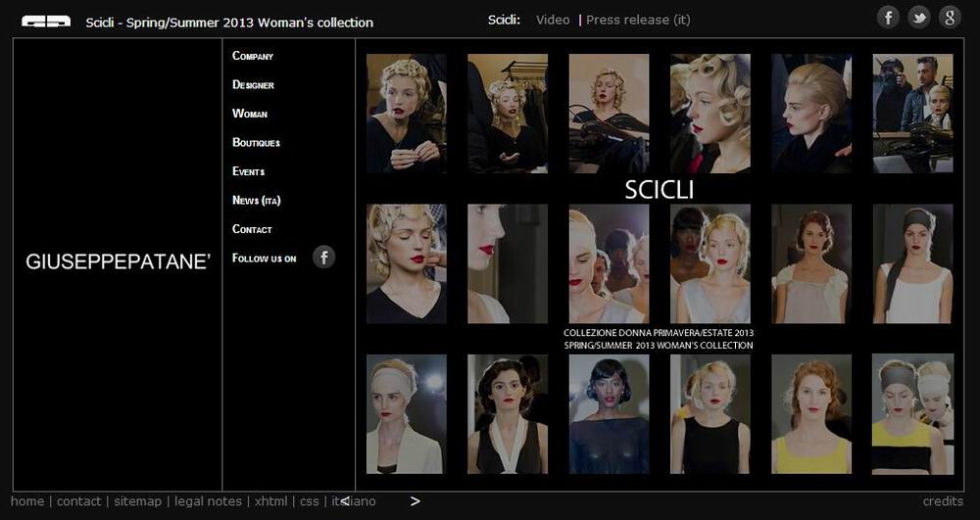Screen dimensions: 980x520
Task: Open the legal notes footer link
Action: (208, 501)
